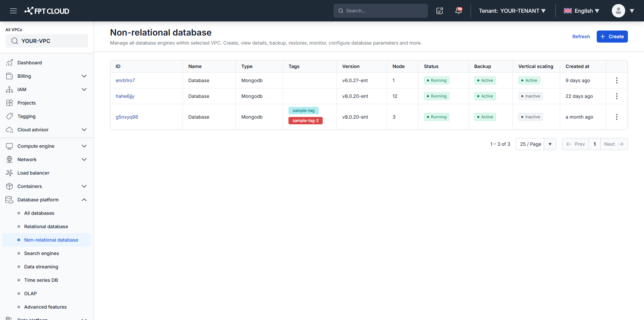Open database g5nxyq98 link
Screen dimensions: 644x320
tap(127, 117)
